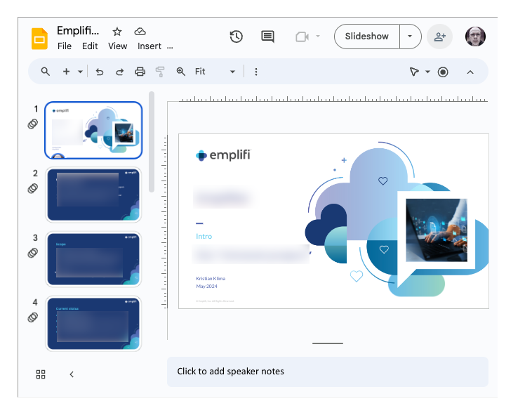
Task: Search the menus with magnifier icon
Action: tap(46, 72)
